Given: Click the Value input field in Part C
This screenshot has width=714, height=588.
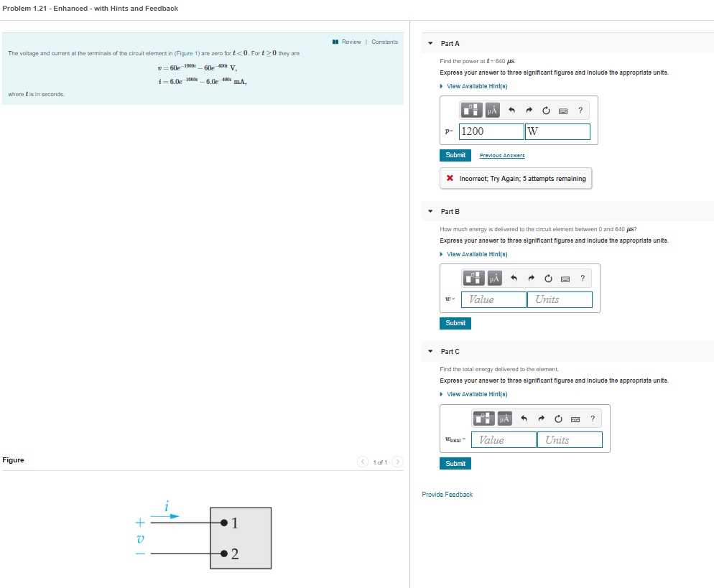Looking at the screenshot, I should (503, 439).
